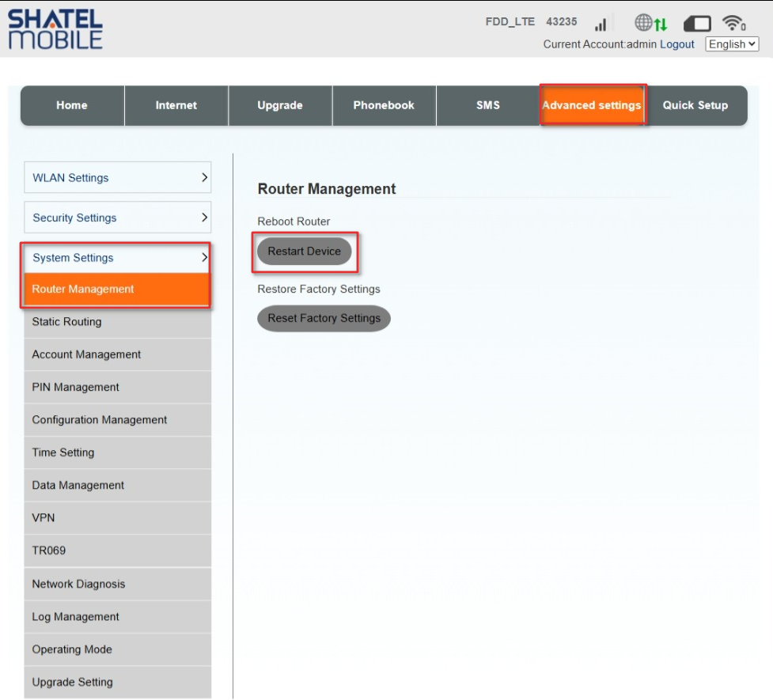773x700 pixels.
Task: Switch to the Internet tab
Action: click(176, 105)
